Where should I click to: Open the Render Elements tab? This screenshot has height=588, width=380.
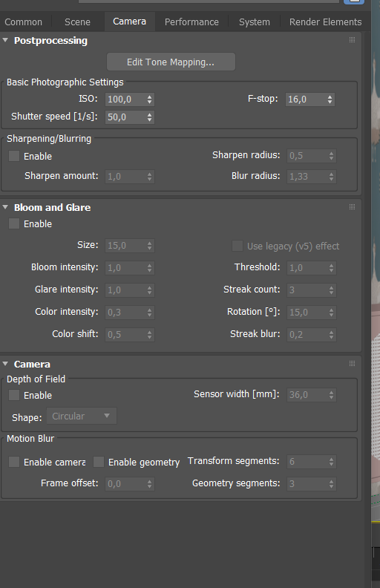point(325,22)
